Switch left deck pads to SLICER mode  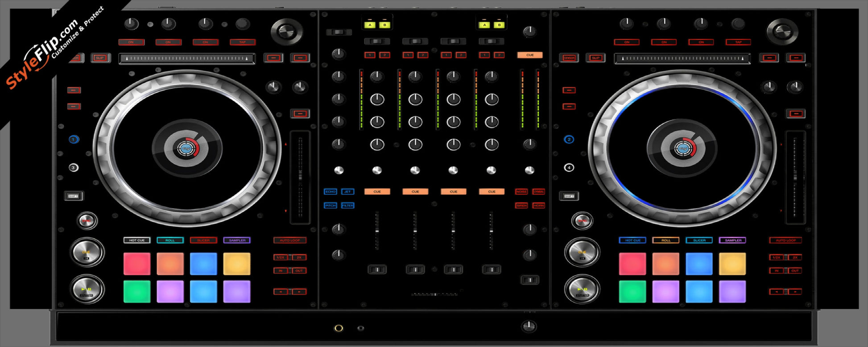(203, 240)
